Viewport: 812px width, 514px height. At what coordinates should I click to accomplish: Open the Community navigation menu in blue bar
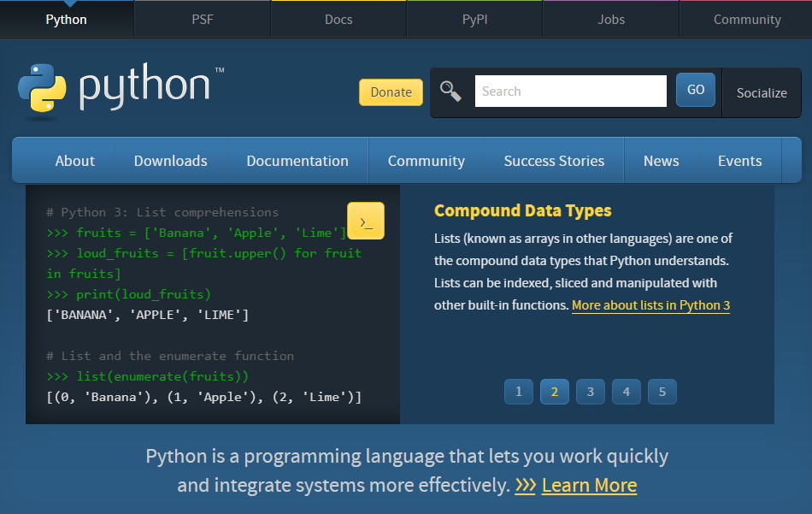[x=427, y=161]
